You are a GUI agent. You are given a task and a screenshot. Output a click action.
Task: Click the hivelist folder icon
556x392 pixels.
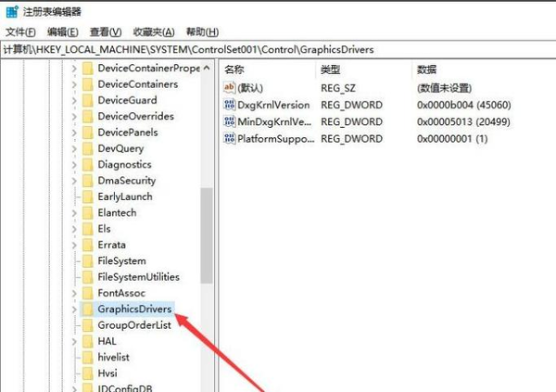click(x=88, y=357)
